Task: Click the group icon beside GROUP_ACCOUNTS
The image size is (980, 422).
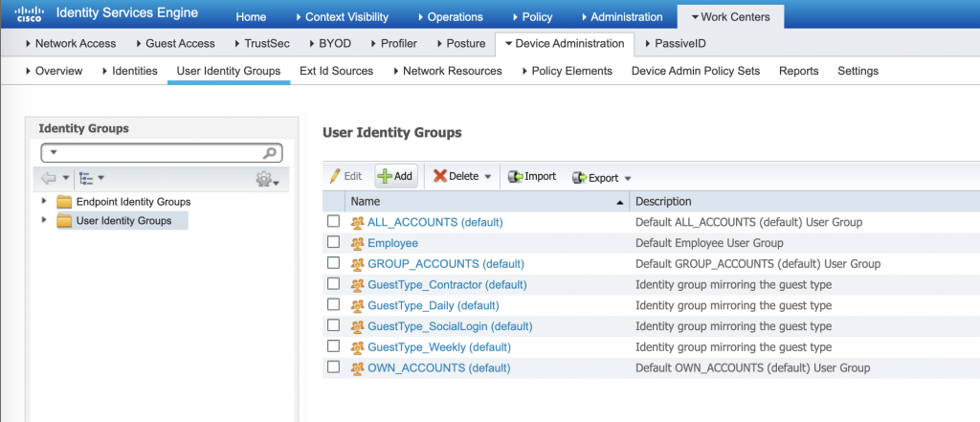Action: pos(357,264)
